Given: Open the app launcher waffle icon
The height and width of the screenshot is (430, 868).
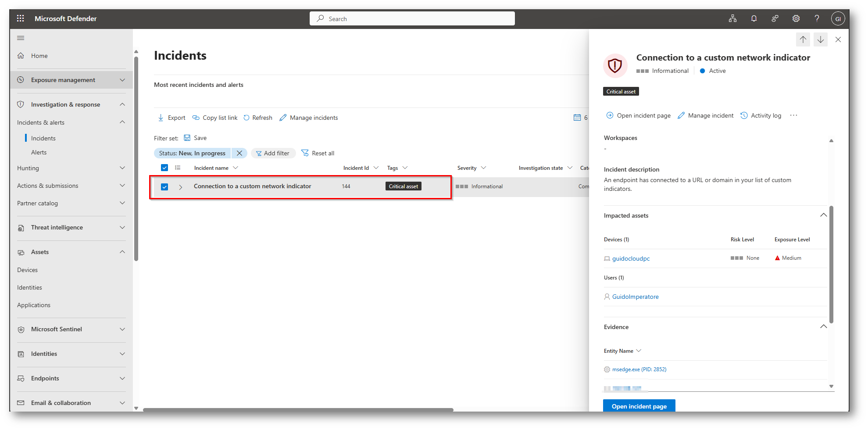Looking at the screenshot, I should pos(20,18).
